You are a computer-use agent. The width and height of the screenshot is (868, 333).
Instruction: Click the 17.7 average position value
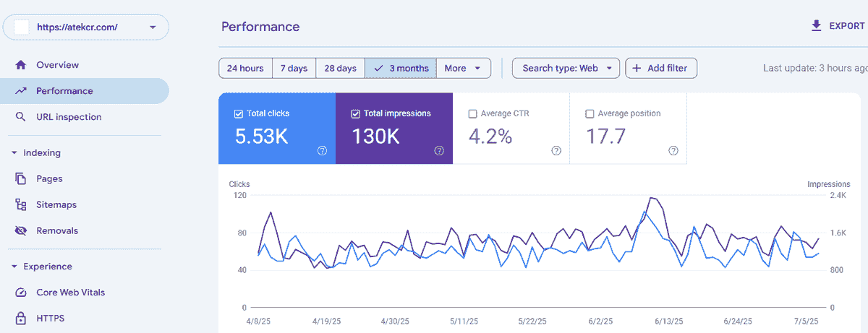(x=605, y=136)
